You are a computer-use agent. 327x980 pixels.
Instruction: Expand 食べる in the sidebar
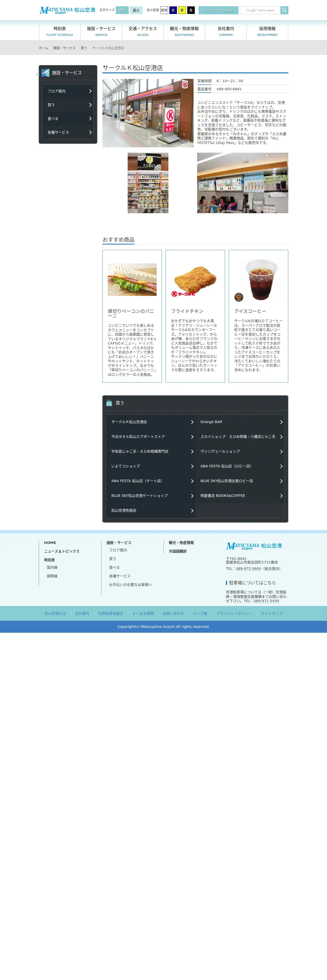tap(68, 119)
